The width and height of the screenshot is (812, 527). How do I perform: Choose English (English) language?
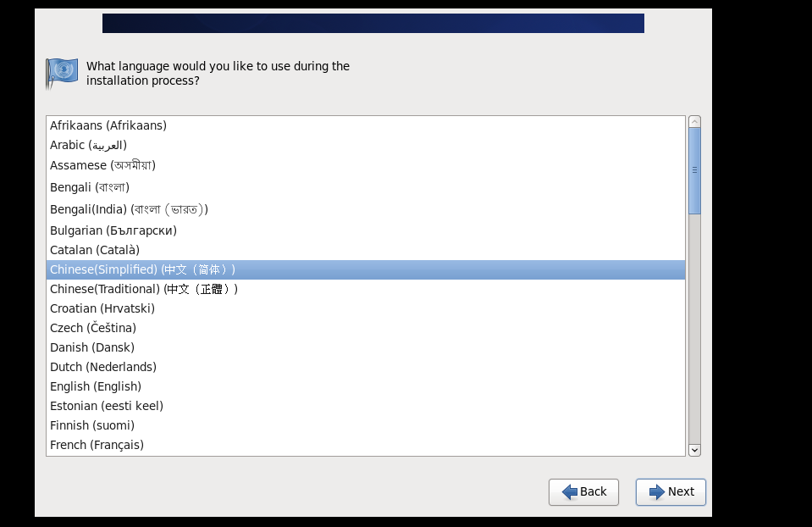point(366,386)
